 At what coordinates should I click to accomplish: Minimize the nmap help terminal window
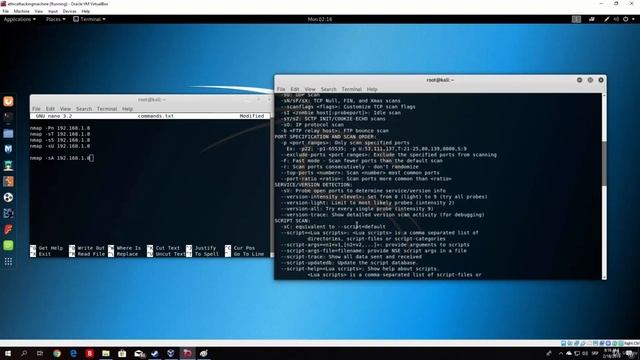pos(580,80)
